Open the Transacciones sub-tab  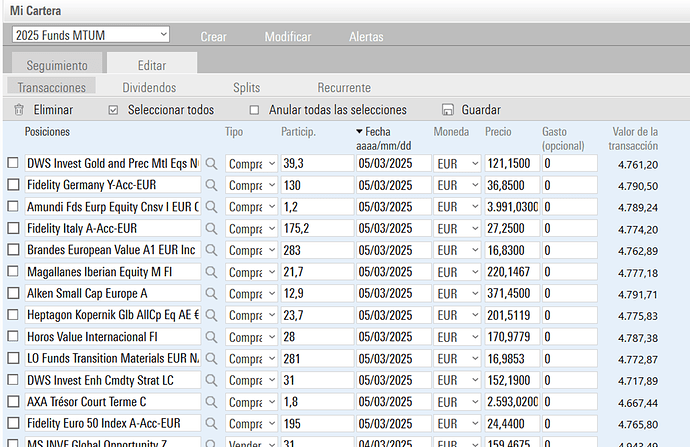point(51,87)
